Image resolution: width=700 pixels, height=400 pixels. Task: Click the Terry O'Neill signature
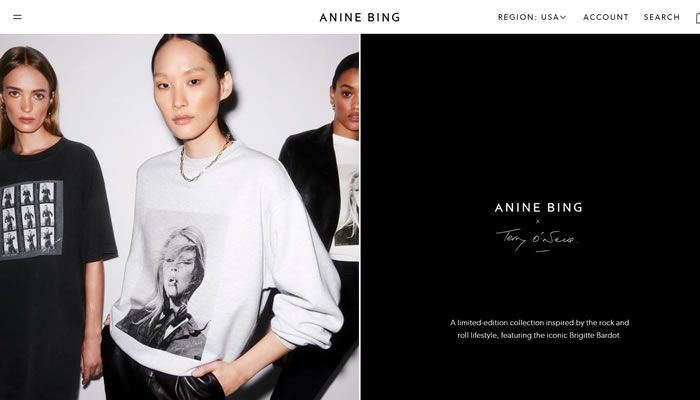pyautogui.click(x=537, y=241)
